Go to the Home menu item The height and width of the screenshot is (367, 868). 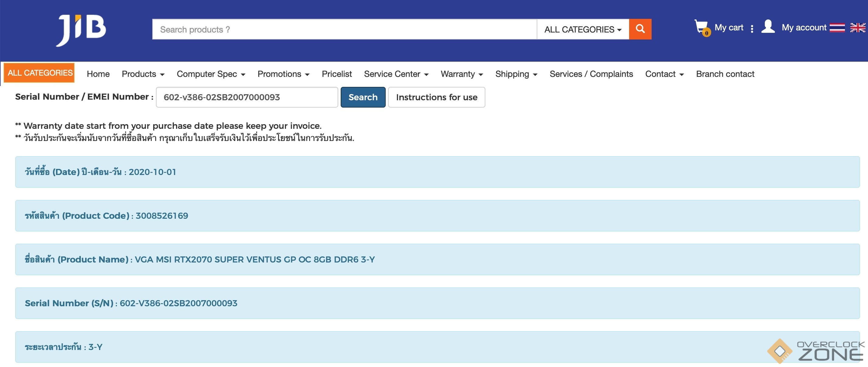[98, 74]
